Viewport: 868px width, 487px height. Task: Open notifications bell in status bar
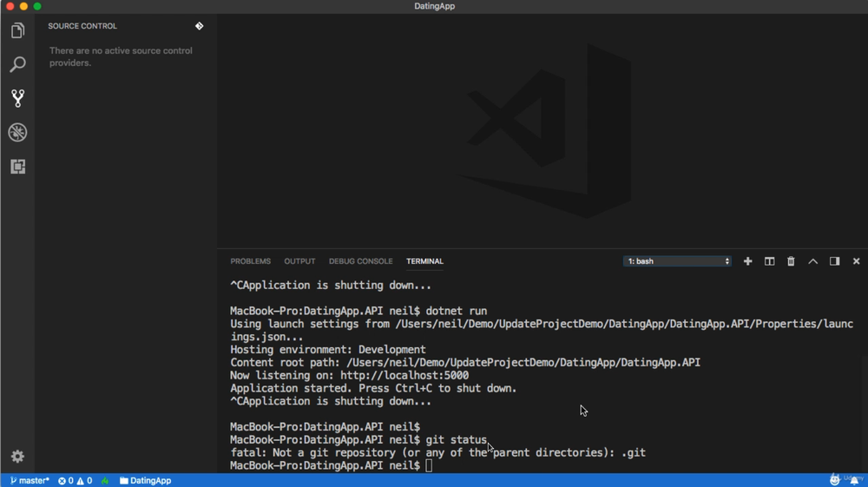point(854,480)
